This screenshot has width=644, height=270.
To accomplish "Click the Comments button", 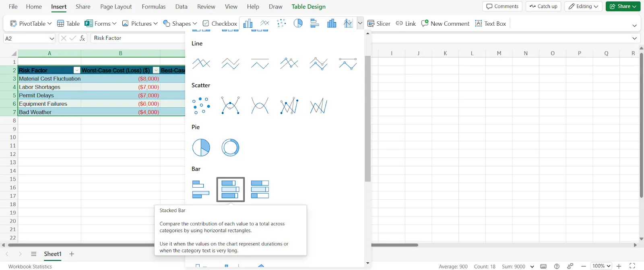I will [x=502, y=6].
